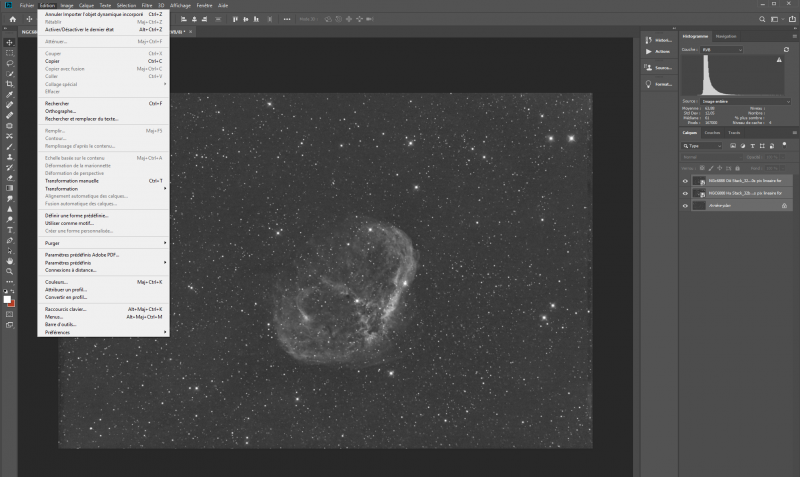Image resolution: width=800 pixels, height=477 pixels.
Task: Hide the NGC6888 OIII Stack layer
Action: coord(685,181)
